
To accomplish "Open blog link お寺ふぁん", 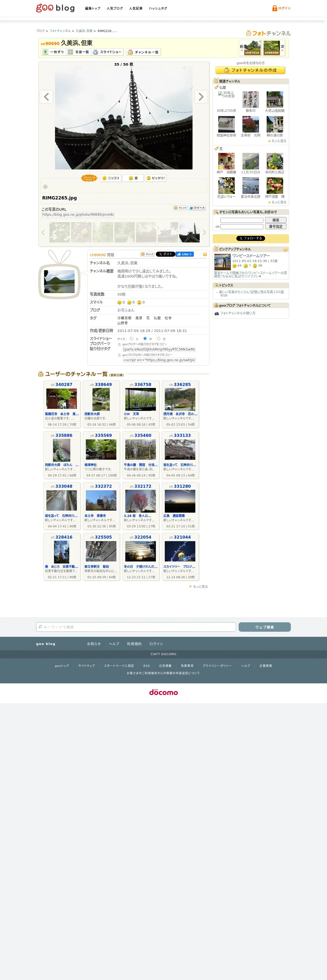I will pos(126,310).
